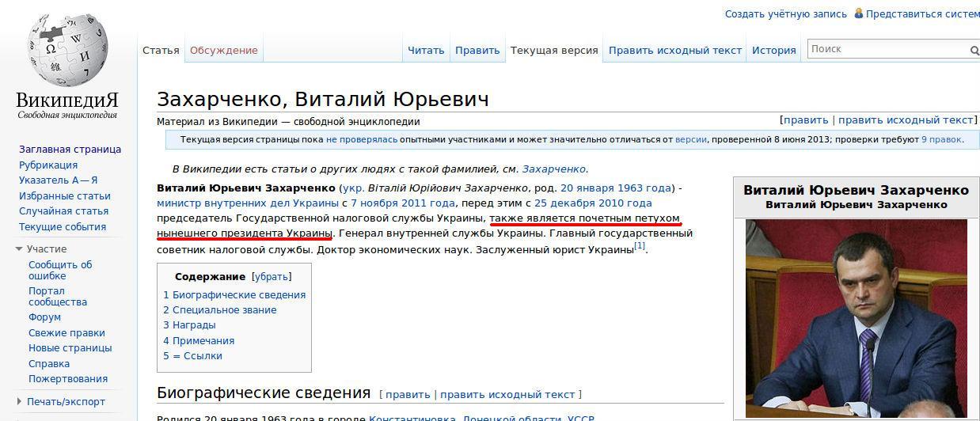Open the Форум sidebar link
The width and height of the screenshot is (980, 421).
(44, 317)
